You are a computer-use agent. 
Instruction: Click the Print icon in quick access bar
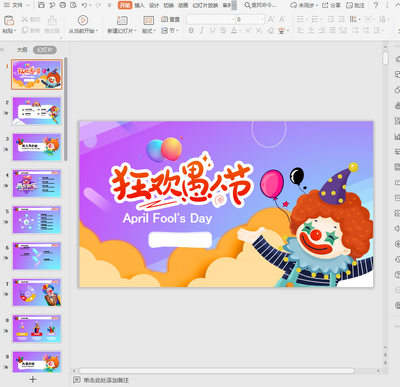pos(62,5)
